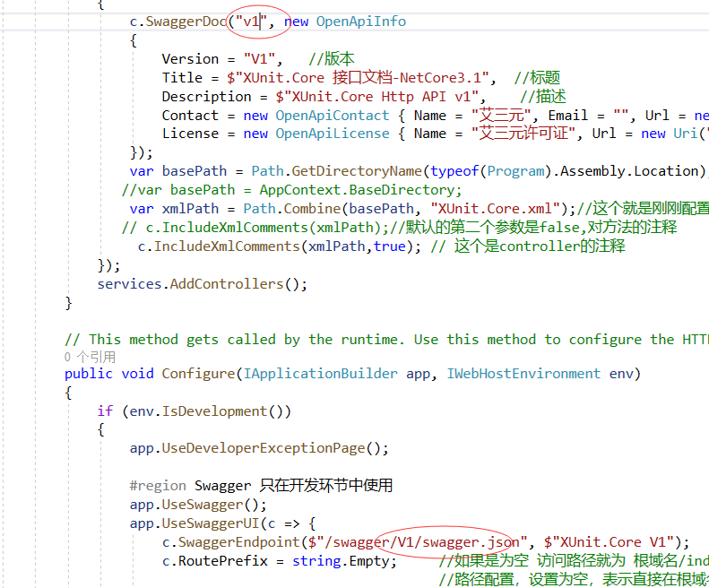The image size is (709, 588).
Task: Click the IWebHostEnvironment parameter type
Action: coord(523,374)
